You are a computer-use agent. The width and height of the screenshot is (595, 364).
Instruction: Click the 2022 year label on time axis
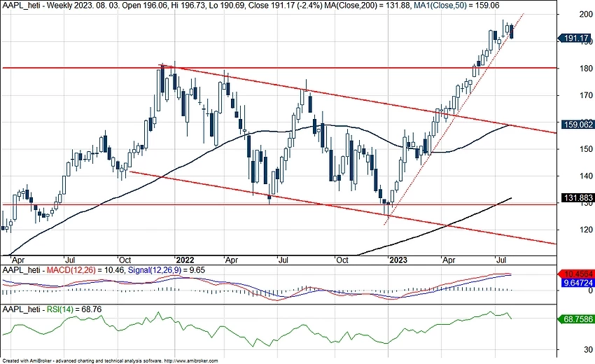(x=185, y=260)
